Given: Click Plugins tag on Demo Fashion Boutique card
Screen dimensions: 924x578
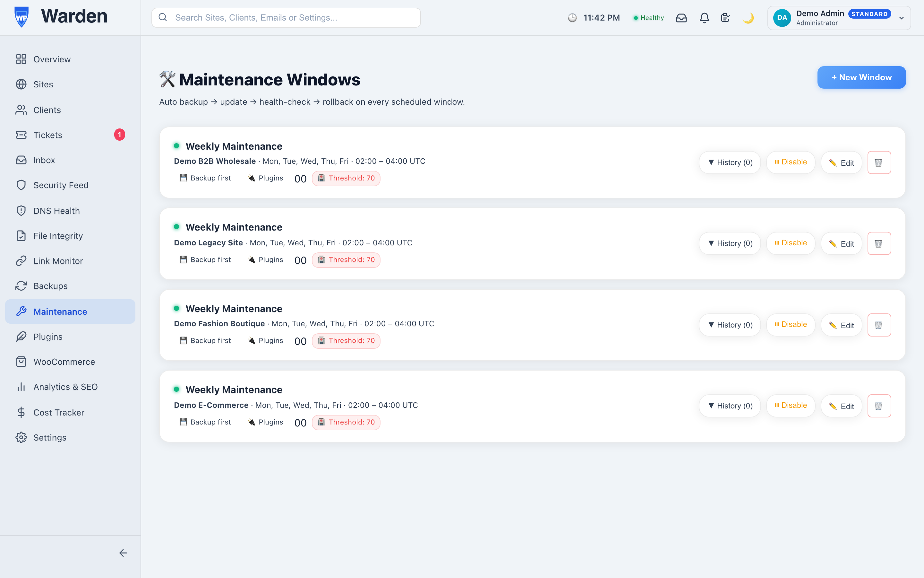Looking at the screenshot, I should coord(266,340).
